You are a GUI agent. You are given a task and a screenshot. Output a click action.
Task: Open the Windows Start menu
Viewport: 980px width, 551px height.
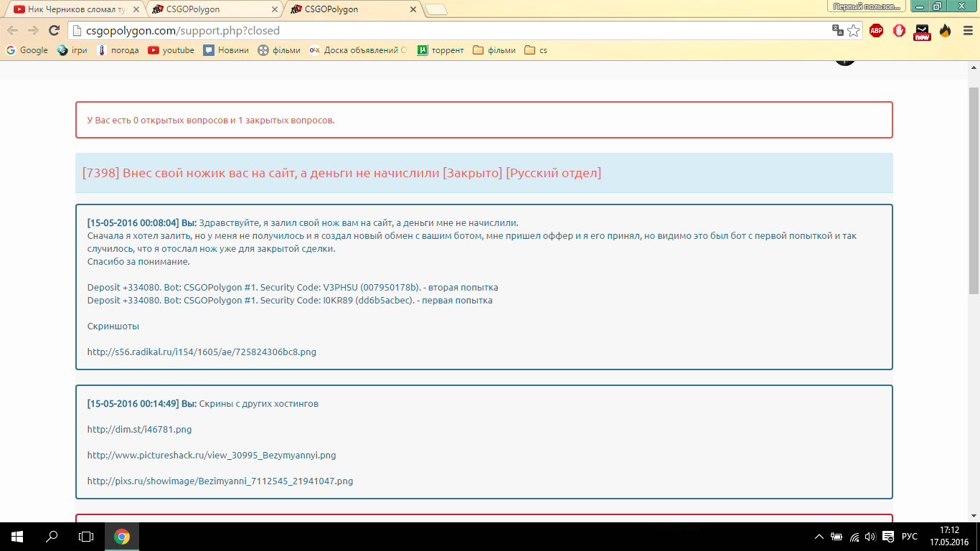(17, 537)
